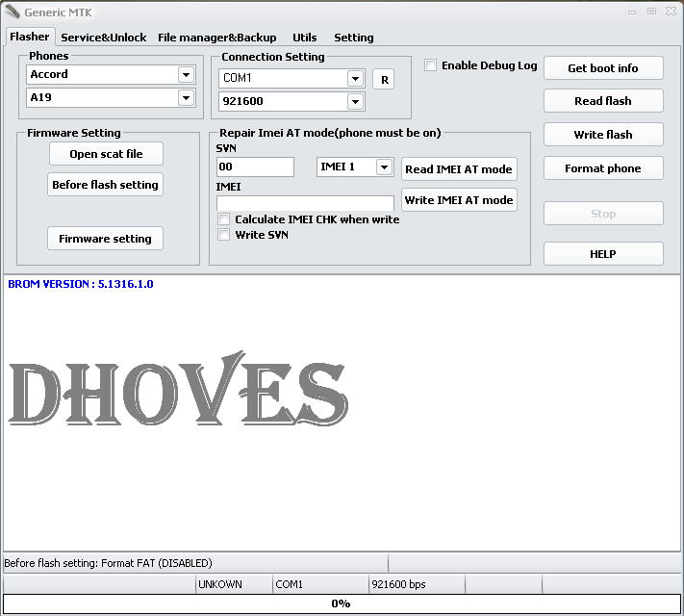Switch to the Service&Unlock tab
This screenshot has width=684, height=616.
tap(103, 38)
